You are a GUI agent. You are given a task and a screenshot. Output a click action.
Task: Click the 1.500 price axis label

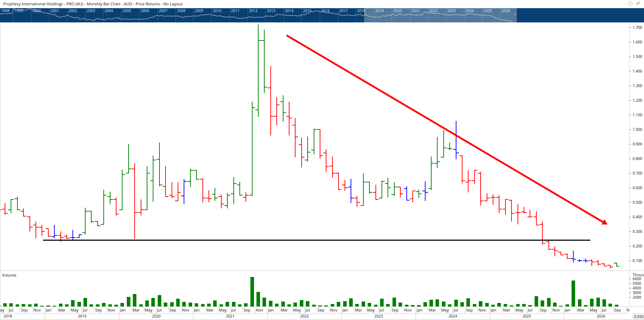point(637,57)
